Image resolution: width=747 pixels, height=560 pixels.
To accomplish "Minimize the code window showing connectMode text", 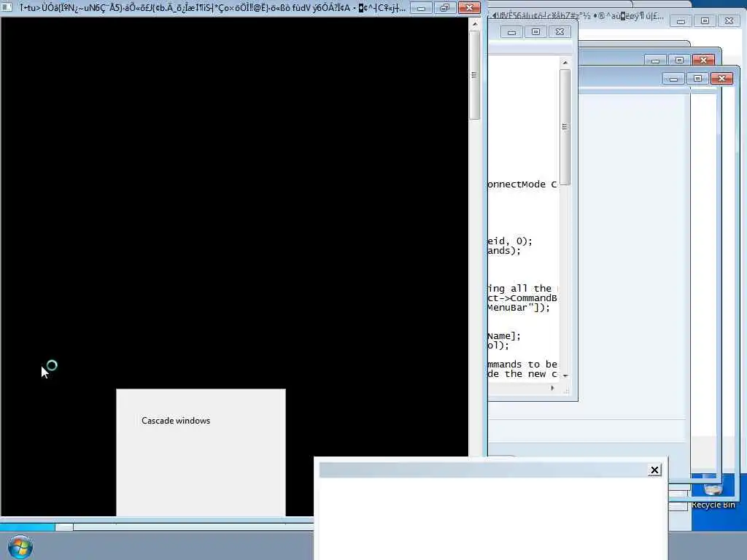I will [511, 32].
